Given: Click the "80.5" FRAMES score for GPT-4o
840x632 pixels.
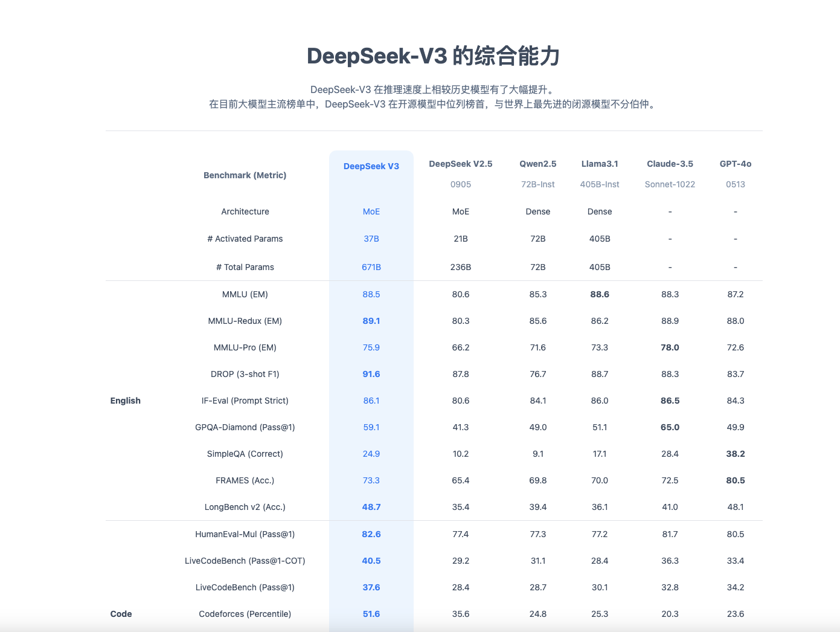Looking at the screenshot, I should (x=736, y=480).
